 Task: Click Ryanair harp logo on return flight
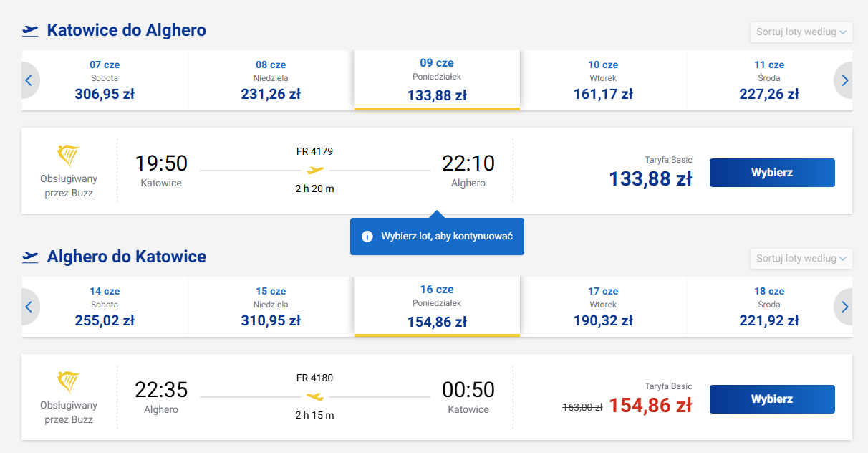(68, 381)
